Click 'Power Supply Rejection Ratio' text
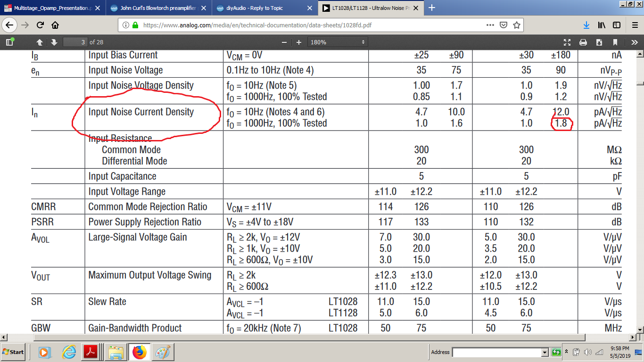The width and height of the screenshot is (644, 362). click(145, 222)
